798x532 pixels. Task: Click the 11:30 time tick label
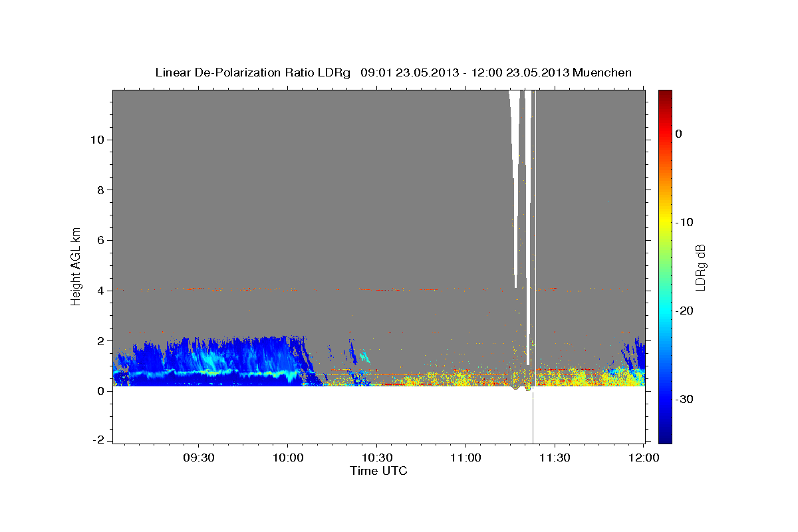coord(555,458)
